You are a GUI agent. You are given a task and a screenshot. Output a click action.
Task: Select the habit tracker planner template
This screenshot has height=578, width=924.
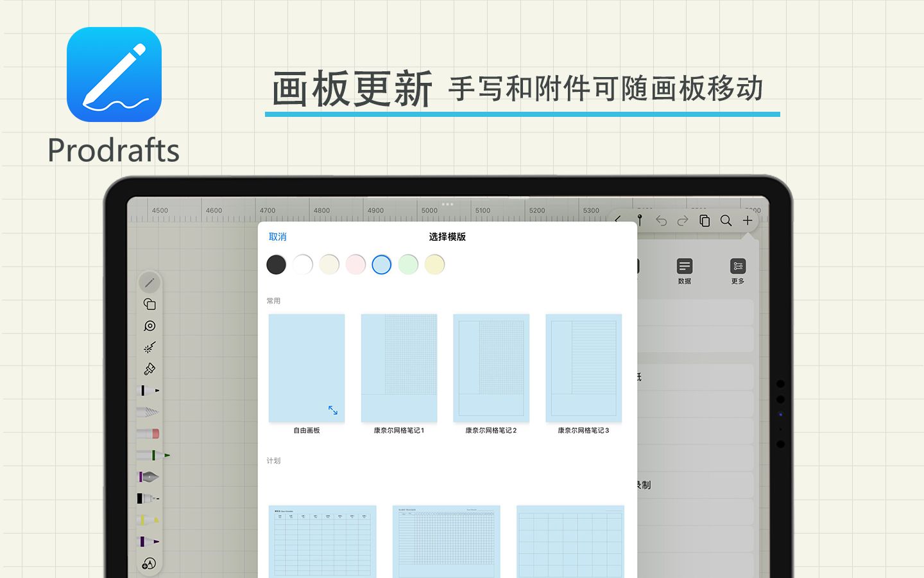447,541
